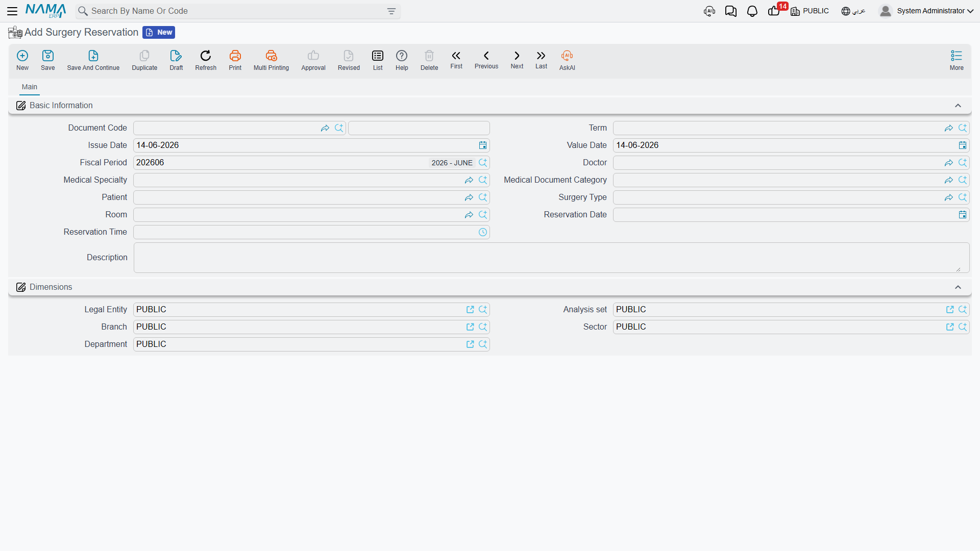Image resolution: width=980 pixels, height=551 pixels.
Task: Go to selected Patient record arrow
Action: tap(469, 197)
